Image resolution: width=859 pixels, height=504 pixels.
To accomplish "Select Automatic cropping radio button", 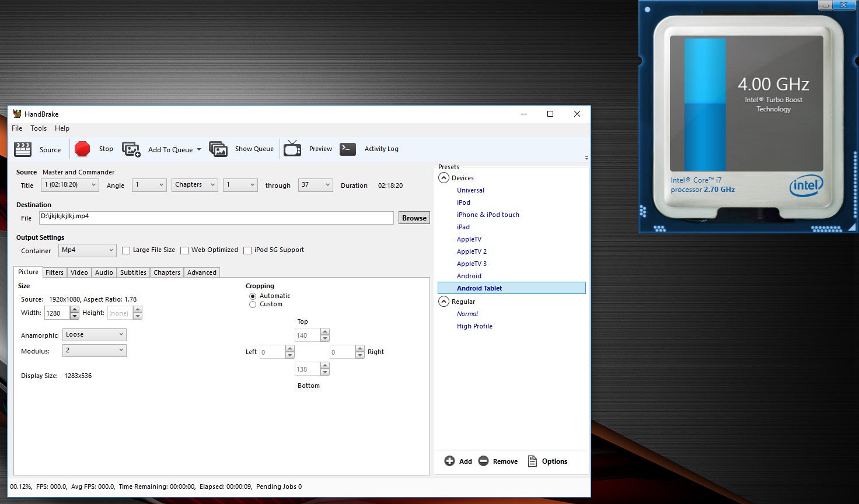I will coord(253,296).
